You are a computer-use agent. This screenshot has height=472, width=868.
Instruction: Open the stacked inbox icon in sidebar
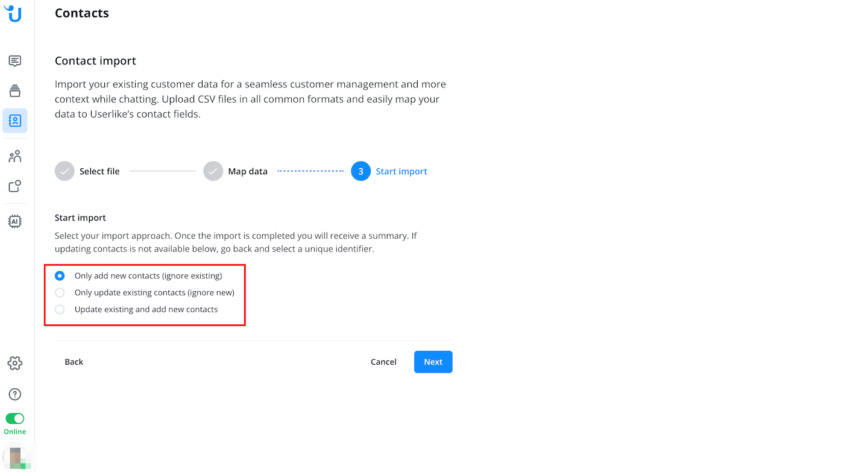coord(15,90)
